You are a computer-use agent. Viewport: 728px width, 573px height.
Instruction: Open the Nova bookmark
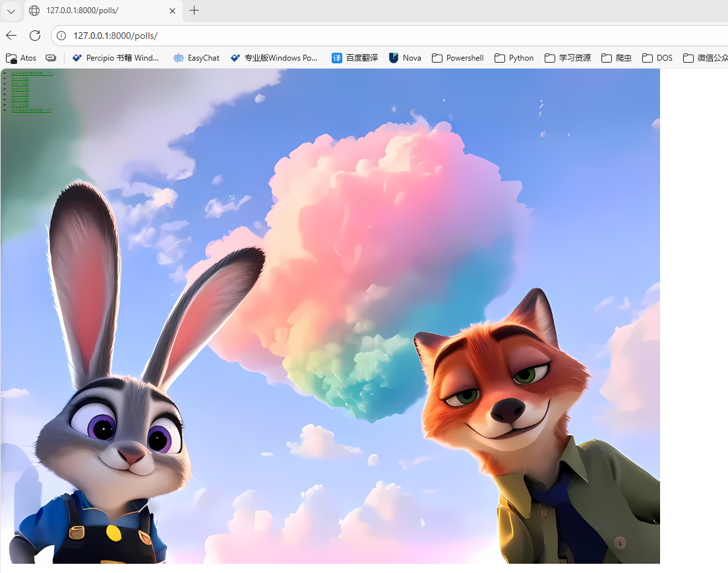pyautogui.click(x=405, y=58)
